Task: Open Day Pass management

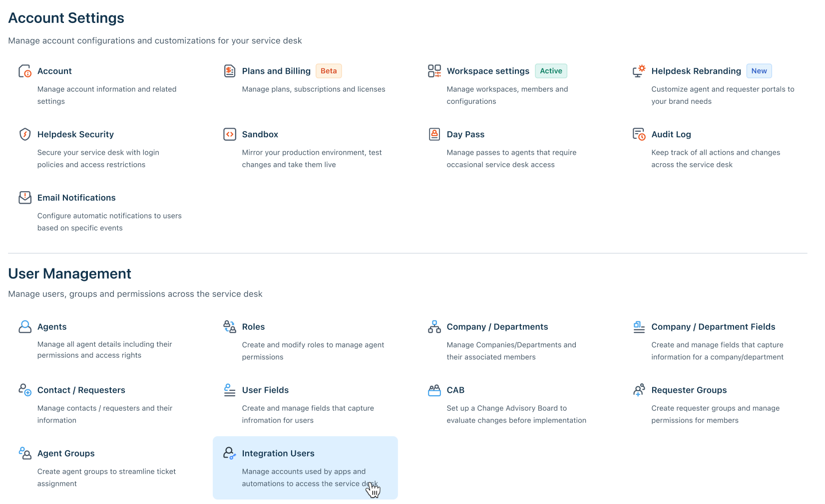Action: pyautogui.click(x=465, y=134)
